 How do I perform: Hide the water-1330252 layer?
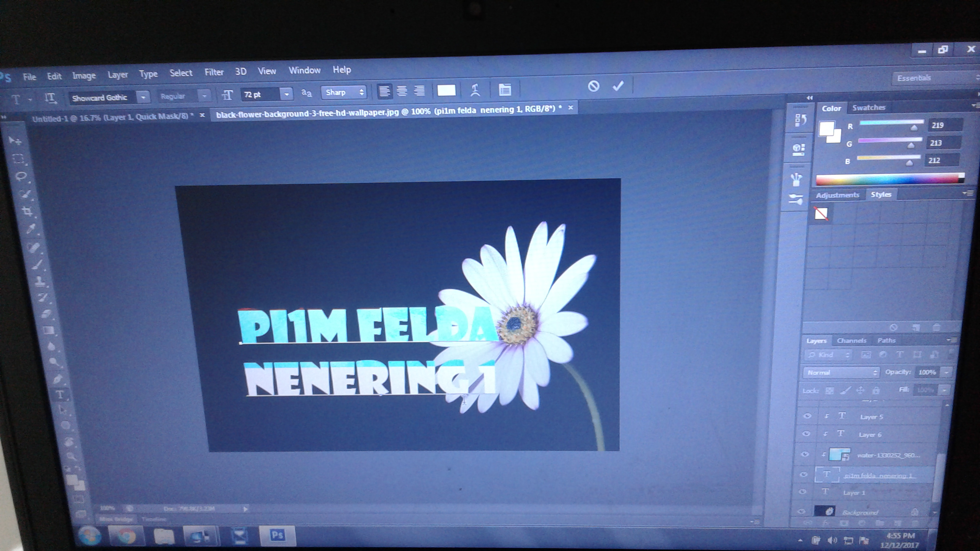[805, 454]
